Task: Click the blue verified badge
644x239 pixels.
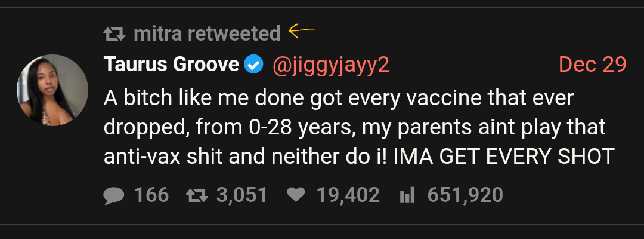Action: pyautogui.click(x=255, y=65)
